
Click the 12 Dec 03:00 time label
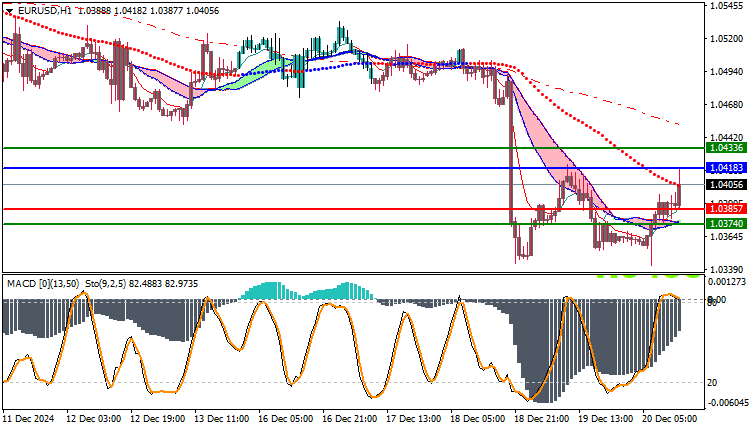point(94,419)
